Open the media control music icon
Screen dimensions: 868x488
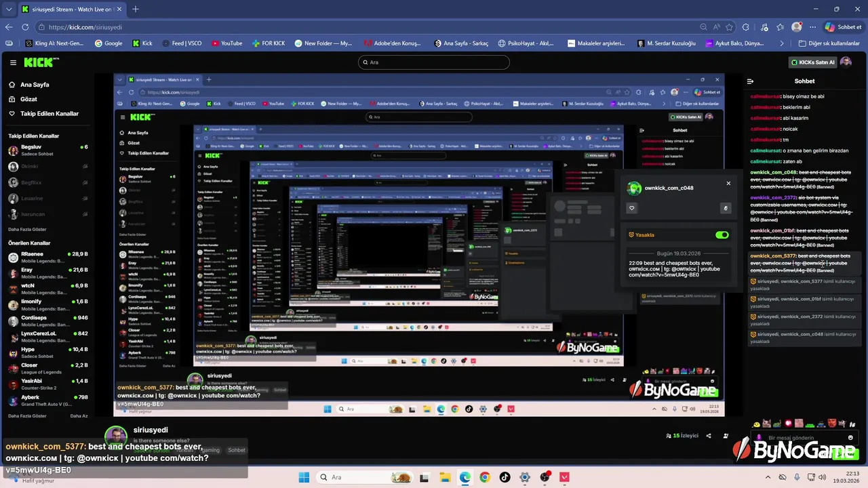764,27
